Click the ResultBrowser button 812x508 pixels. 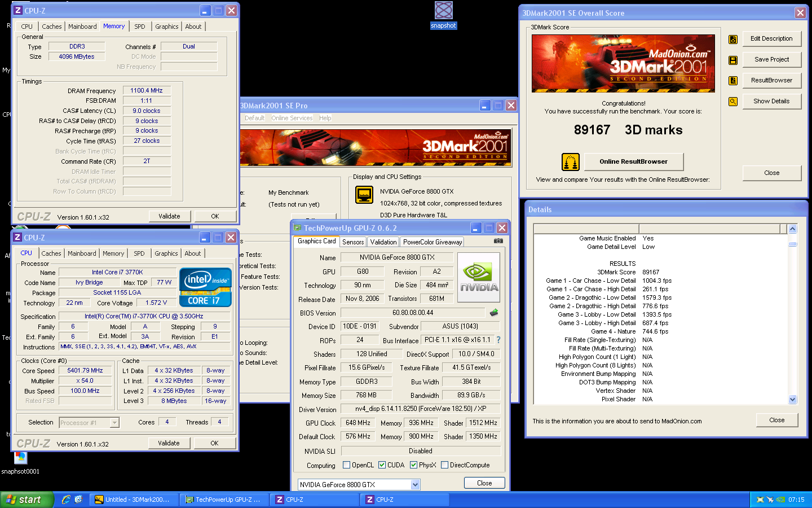[771, 80]
